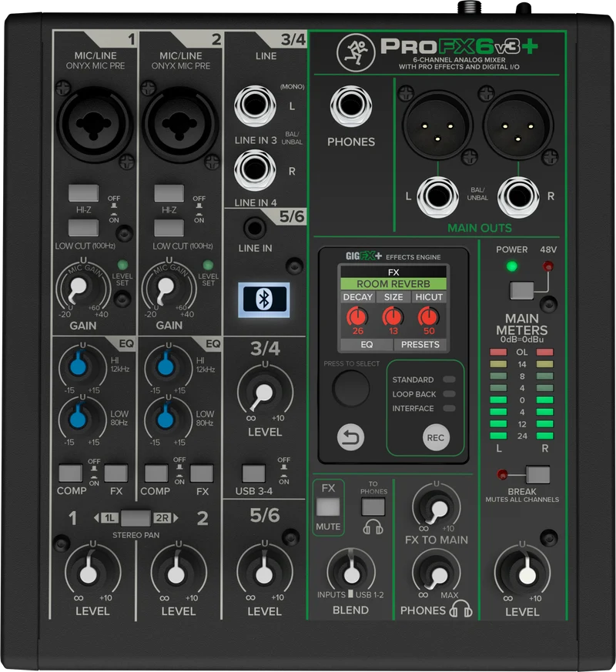Toggle the 48V phantom power switch
Screen dimensions: 616x672
tap(522, 290)
